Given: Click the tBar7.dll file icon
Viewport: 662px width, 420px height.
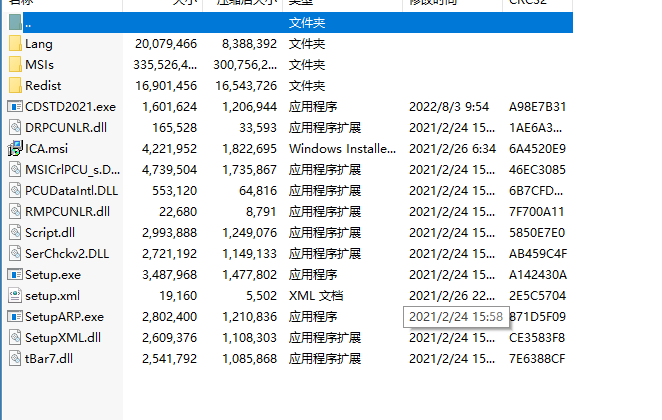Looking at the screenshot, I should [15, 359].
